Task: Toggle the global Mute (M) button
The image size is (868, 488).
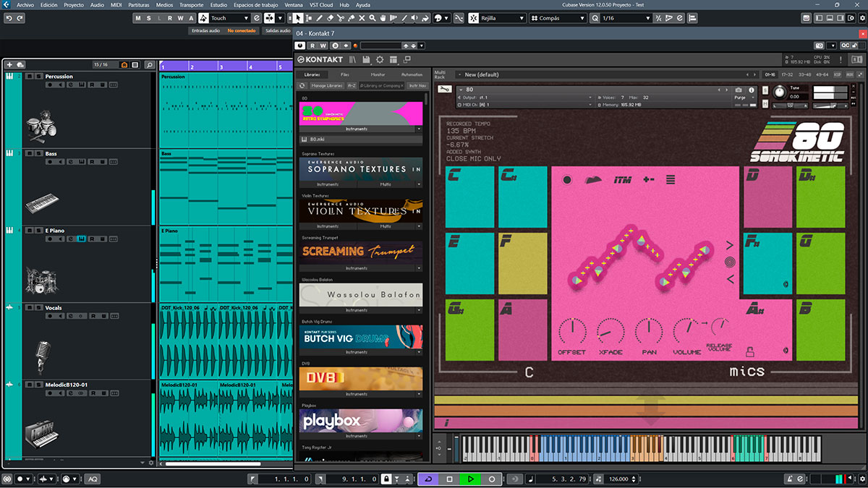Action: (x=138, y=18)
